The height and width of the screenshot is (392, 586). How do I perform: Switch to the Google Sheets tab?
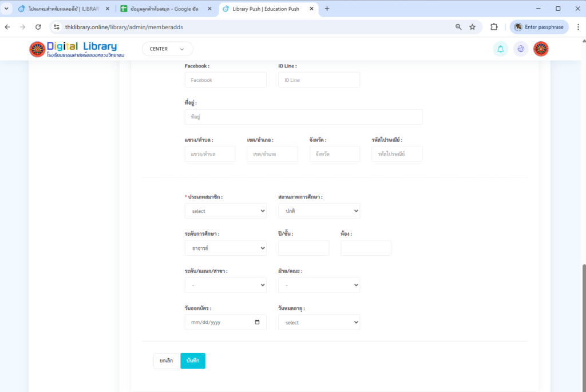163,9
